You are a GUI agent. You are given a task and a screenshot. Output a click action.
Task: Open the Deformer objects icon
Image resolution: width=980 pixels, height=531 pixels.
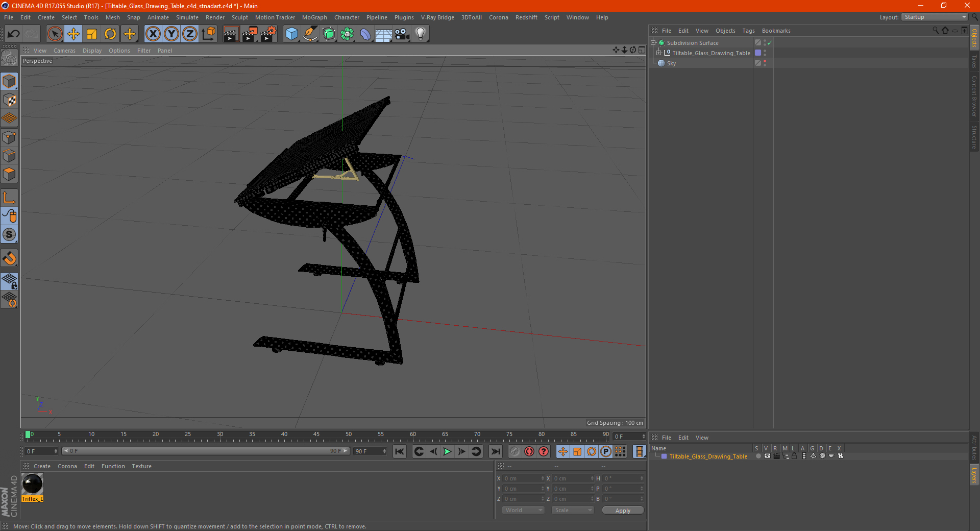tap(365, 34)
